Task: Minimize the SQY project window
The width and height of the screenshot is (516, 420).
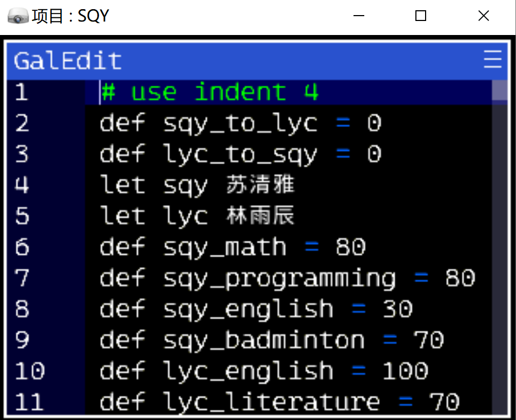Action: click(x=359, y=16)
